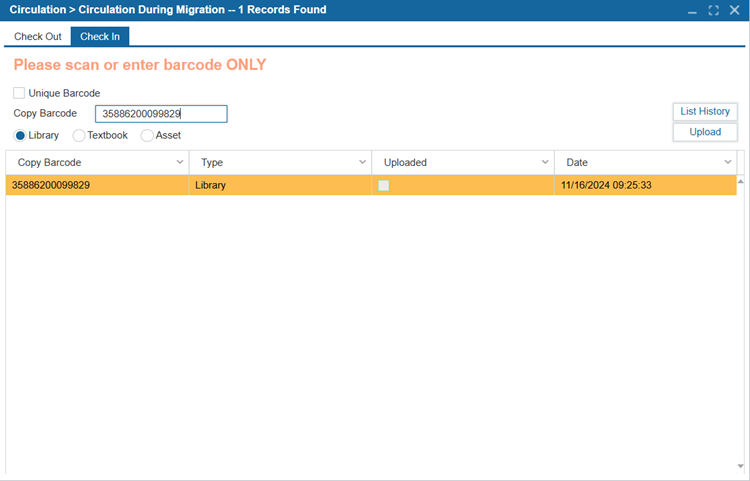Select the Check In tab
Screen dimensions: 750x481
pos(100,36)
